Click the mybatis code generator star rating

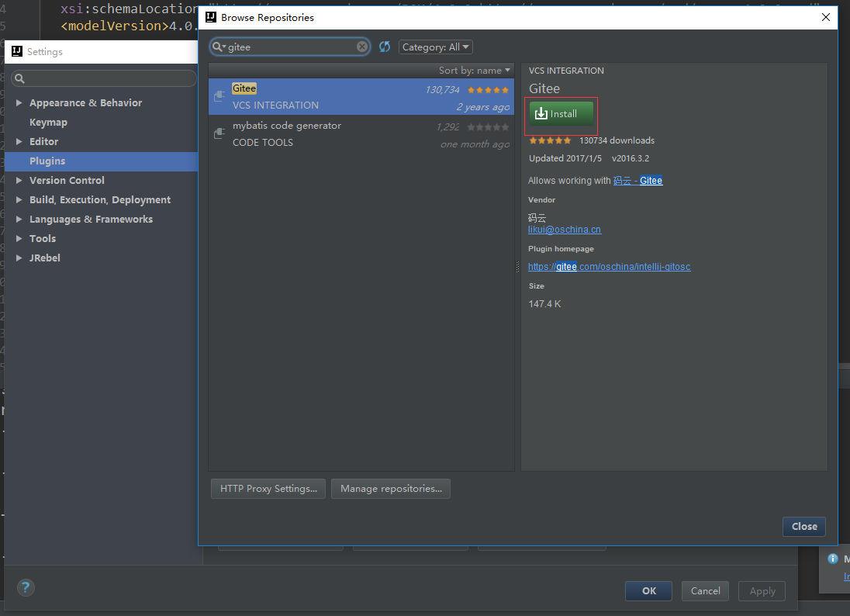point(488,127)
